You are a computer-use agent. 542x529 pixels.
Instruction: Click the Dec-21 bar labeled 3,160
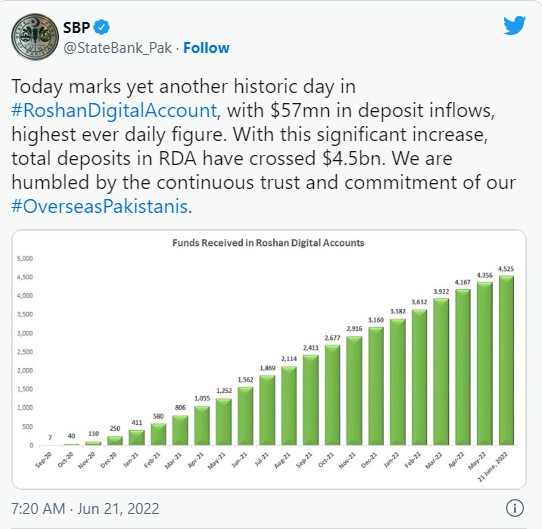[x=376, y=386]
